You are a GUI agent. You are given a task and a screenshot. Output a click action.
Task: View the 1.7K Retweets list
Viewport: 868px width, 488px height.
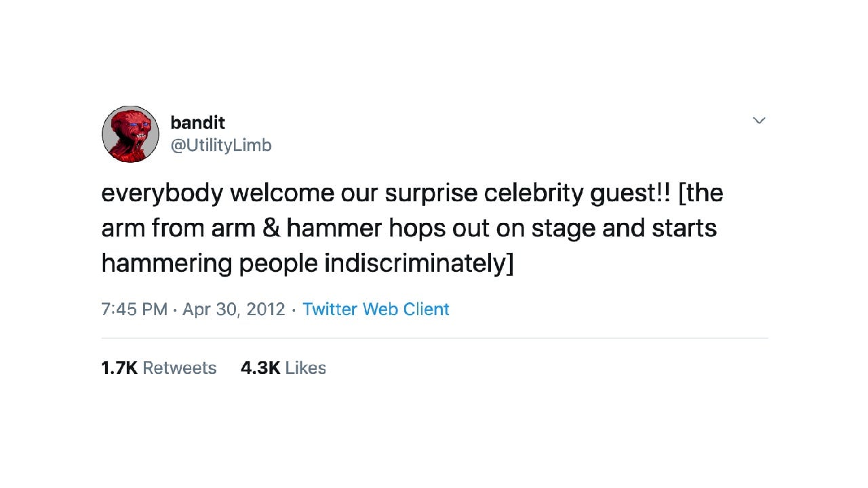(x=159, y=368)
